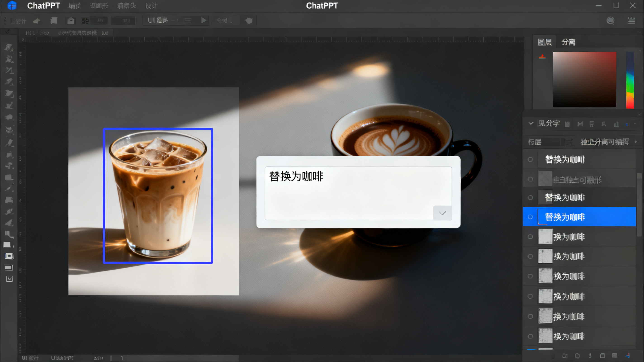644x362 pixels.
Task: Click the colored icon at the footer's right end
Action: [x=627, y=356]
